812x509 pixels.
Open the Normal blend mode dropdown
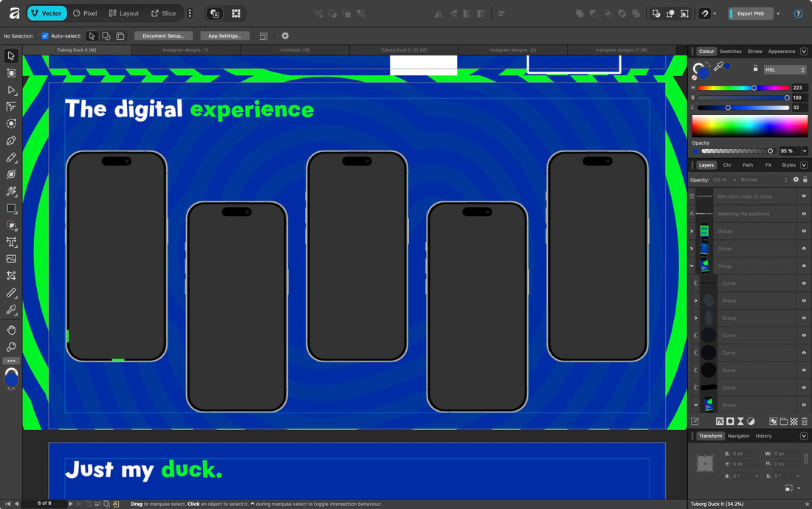click(764, 180)
